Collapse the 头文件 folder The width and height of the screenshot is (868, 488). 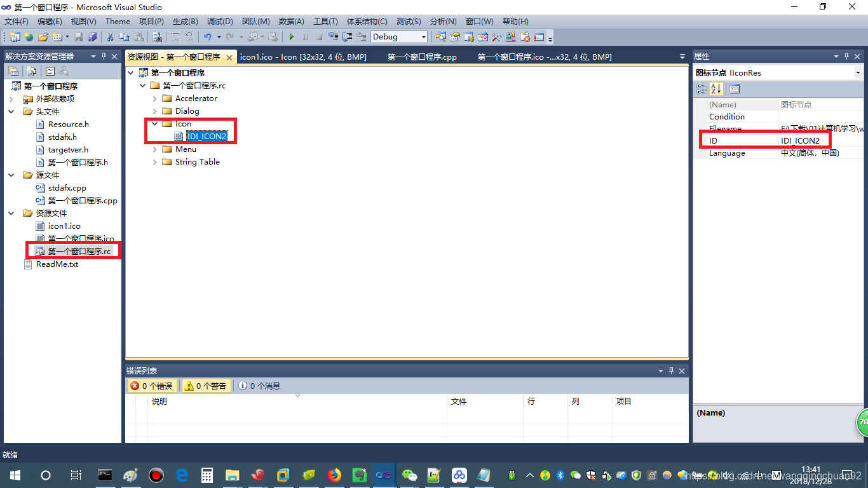[x=11, y=112]
